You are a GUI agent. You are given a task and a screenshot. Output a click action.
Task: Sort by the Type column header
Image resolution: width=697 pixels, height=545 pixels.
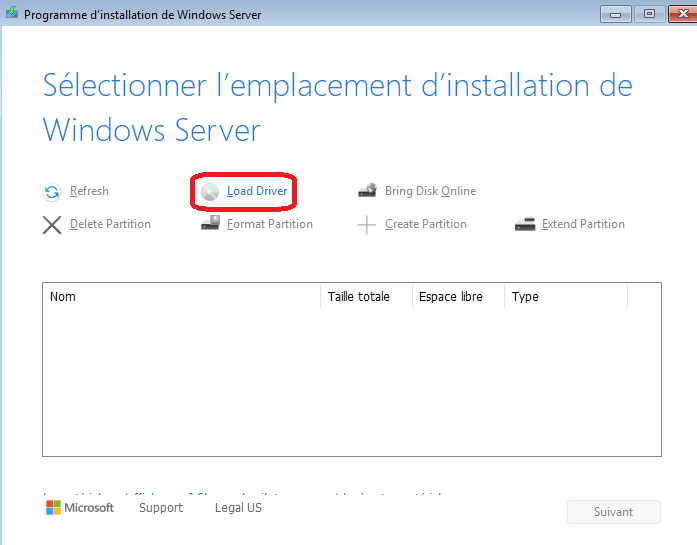tap(566, 297)
